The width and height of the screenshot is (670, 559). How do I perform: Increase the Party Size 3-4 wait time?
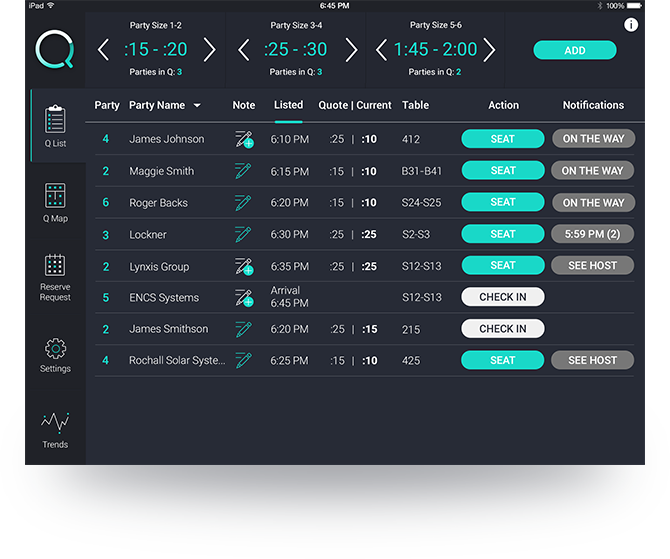(x=351, y=50)
